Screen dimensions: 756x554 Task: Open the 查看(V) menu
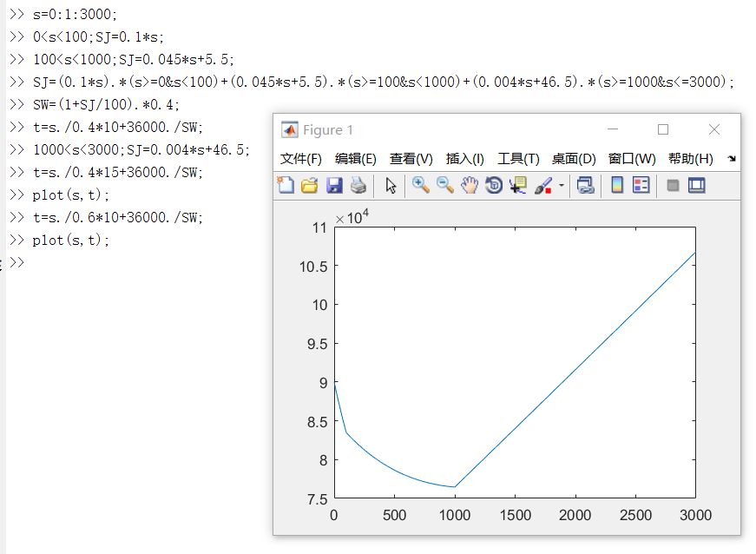[x=411, y=159]
